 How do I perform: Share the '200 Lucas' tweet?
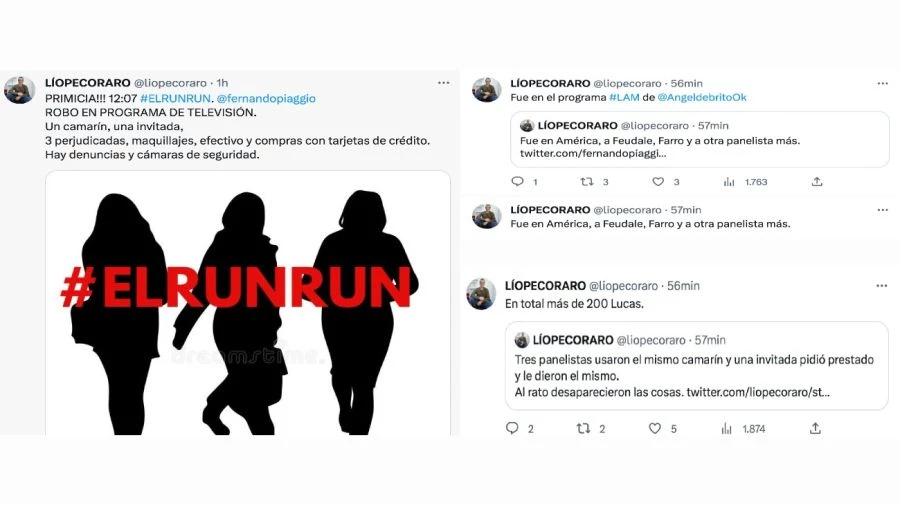click(815, 428)
